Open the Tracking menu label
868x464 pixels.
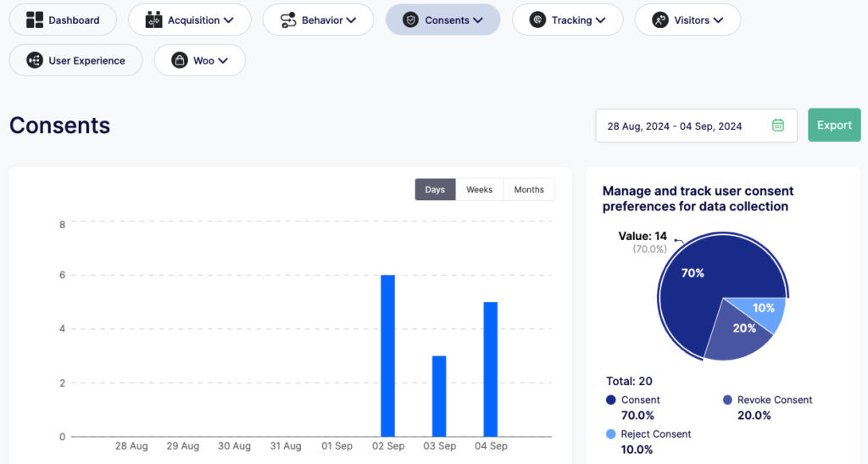click(572, 20)
